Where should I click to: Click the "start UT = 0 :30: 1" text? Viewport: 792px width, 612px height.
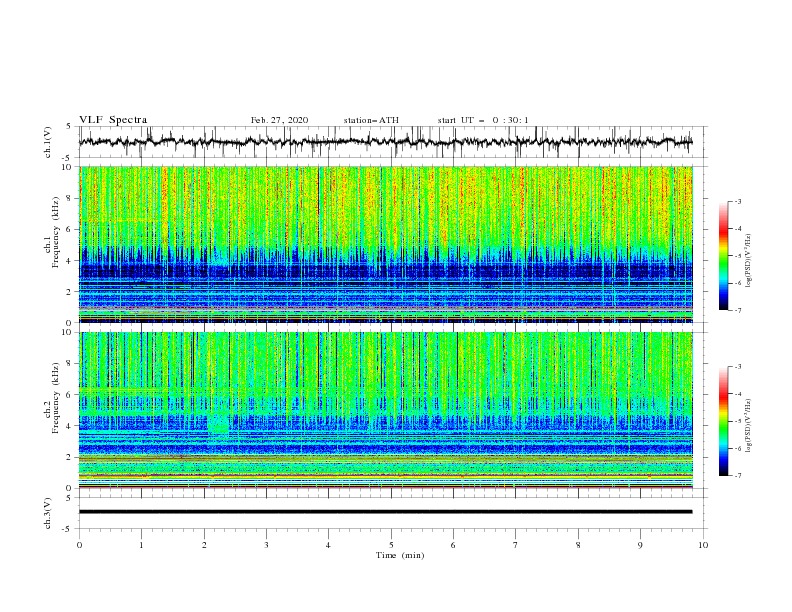point(483,120)
